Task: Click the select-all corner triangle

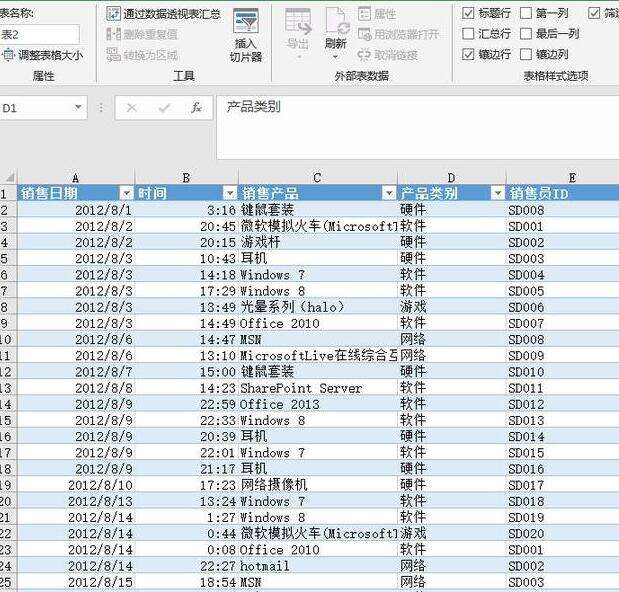Action: click(x=9, y=177)
